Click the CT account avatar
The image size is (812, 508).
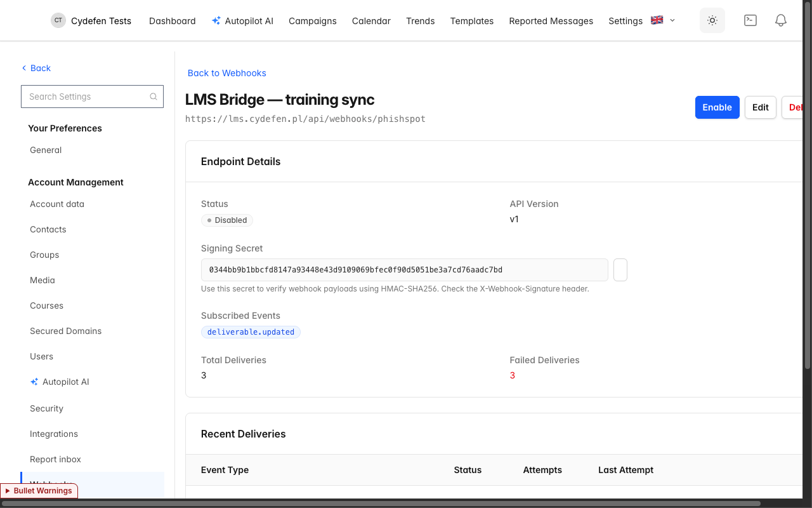[x=58, y=20]
